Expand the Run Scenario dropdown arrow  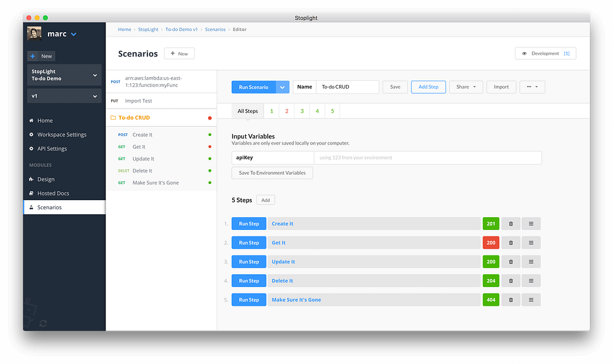pos(282,87)
